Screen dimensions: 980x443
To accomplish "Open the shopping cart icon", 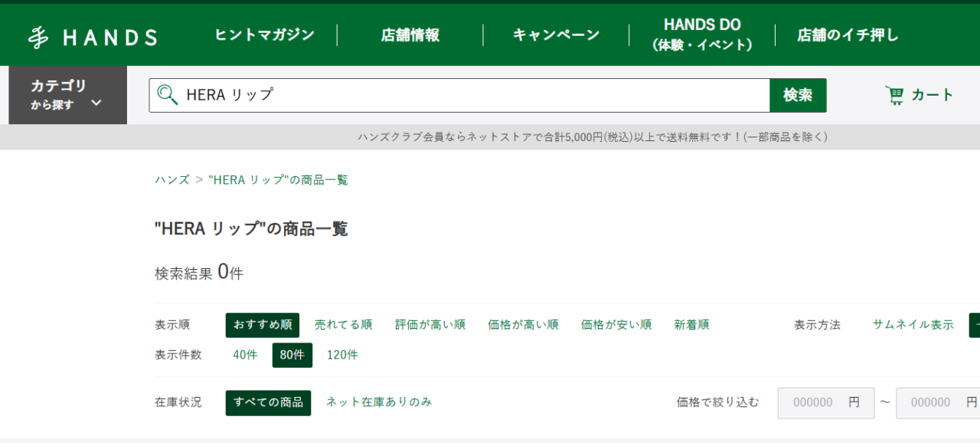I will tap(894, 95).
